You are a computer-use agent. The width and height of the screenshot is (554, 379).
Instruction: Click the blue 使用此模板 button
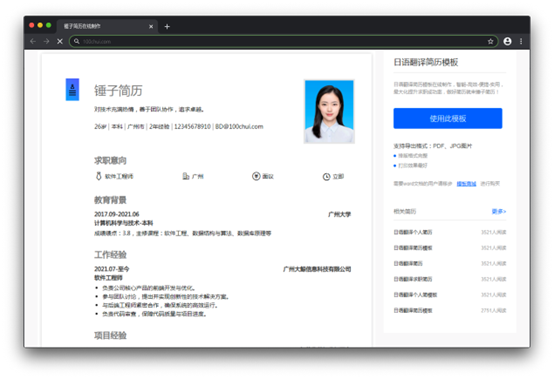(448, 118)
